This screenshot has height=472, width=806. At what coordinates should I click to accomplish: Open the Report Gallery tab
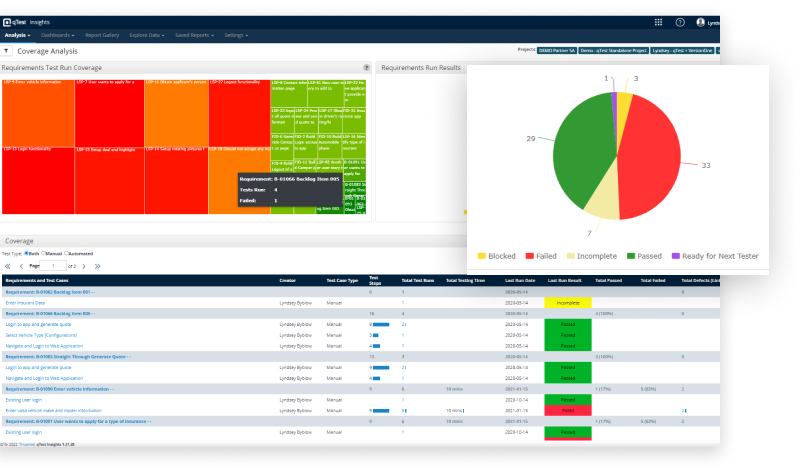pos(101,35)
